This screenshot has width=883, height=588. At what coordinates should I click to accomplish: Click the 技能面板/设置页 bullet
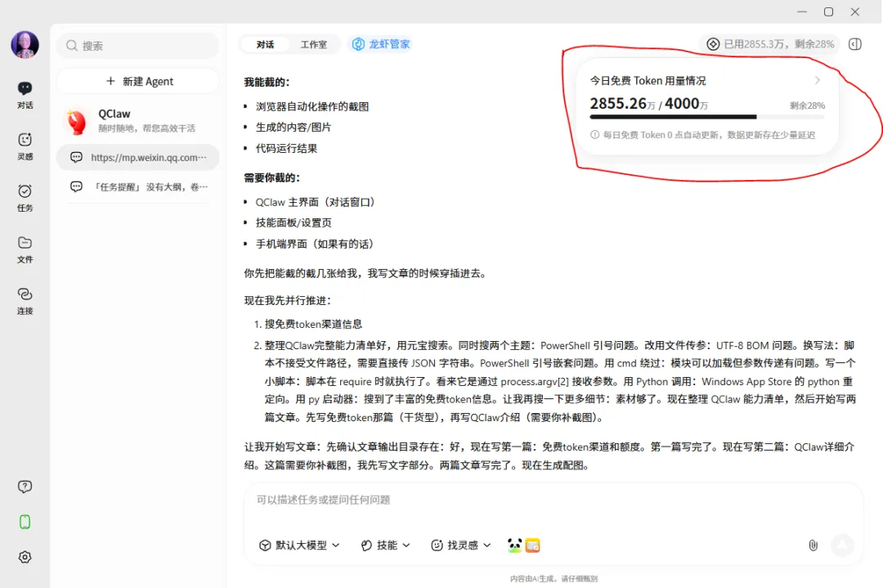pyautogui.click(x=294, y=223)
